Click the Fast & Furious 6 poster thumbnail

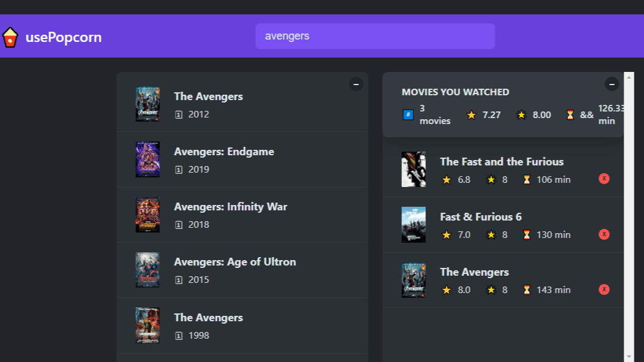pyautogui.click(x=413, y=225)
